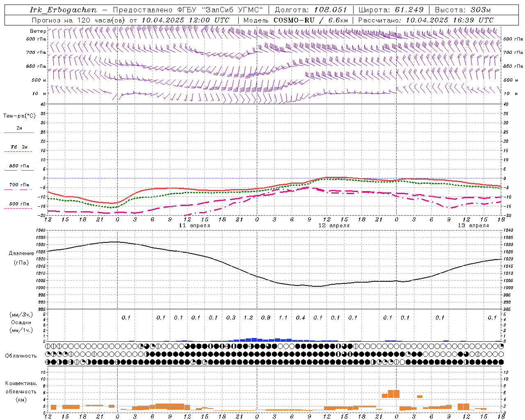Click the 11 апреля date label

(x=194, y=226)
